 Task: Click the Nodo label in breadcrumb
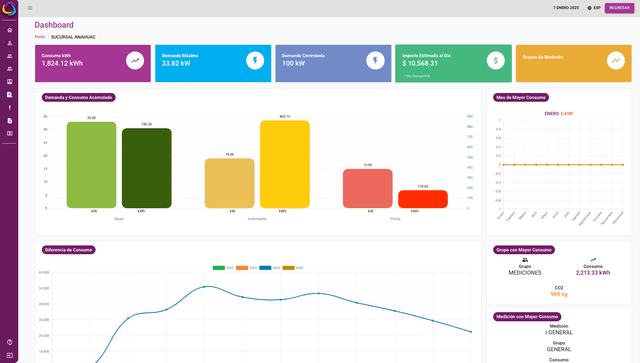tap(40, 37)
